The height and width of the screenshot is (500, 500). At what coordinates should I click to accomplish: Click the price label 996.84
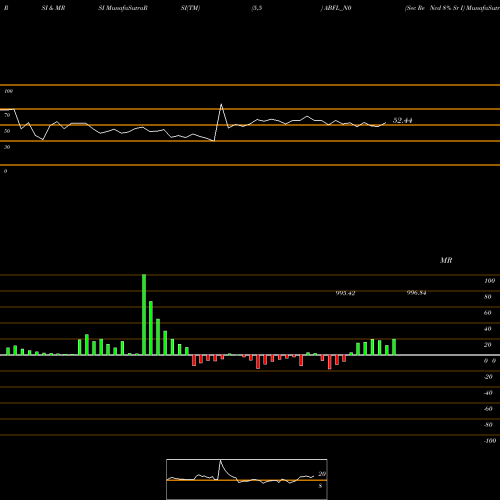416,293
